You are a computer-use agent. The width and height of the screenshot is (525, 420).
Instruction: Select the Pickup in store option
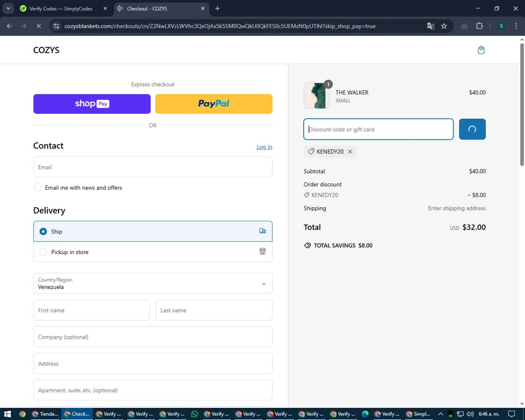pos(153,252)
